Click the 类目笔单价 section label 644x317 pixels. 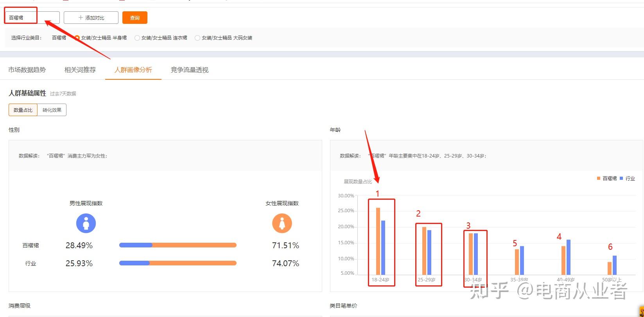[344, 306]
